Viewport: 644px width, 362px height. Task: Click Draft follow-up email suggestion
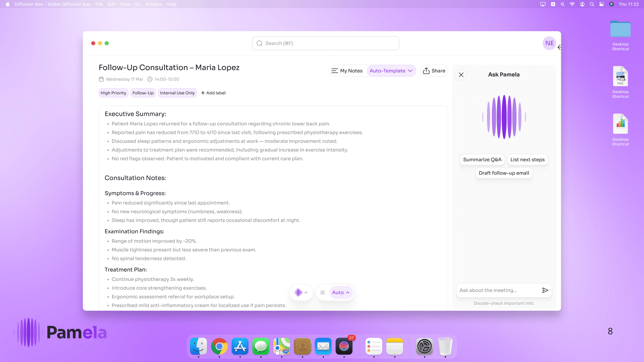(x=504, y=173)
